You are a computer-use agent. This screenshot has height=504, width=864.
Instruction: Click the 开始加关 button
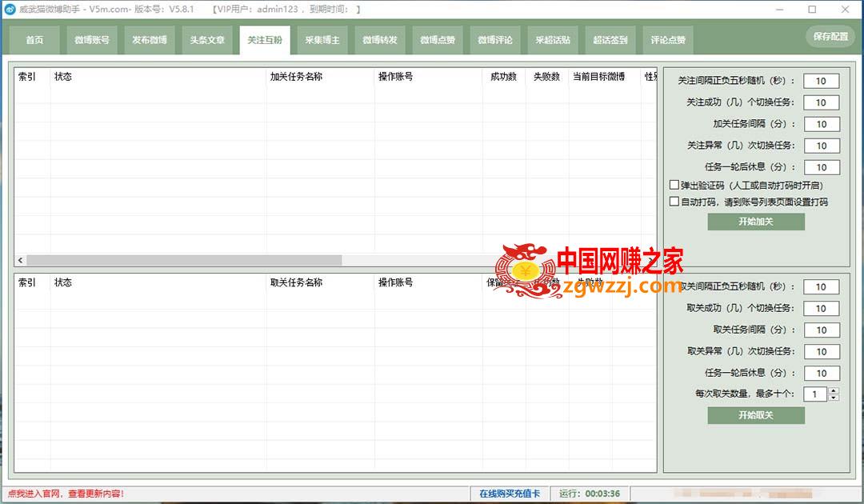pos(756,222)
